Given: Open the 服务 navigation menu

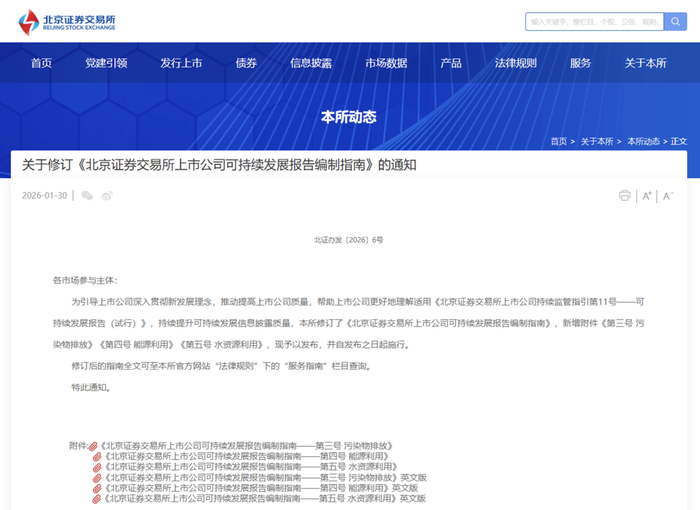Looking at the screenshot, I should pyautogui.click(x=580, y=63).
